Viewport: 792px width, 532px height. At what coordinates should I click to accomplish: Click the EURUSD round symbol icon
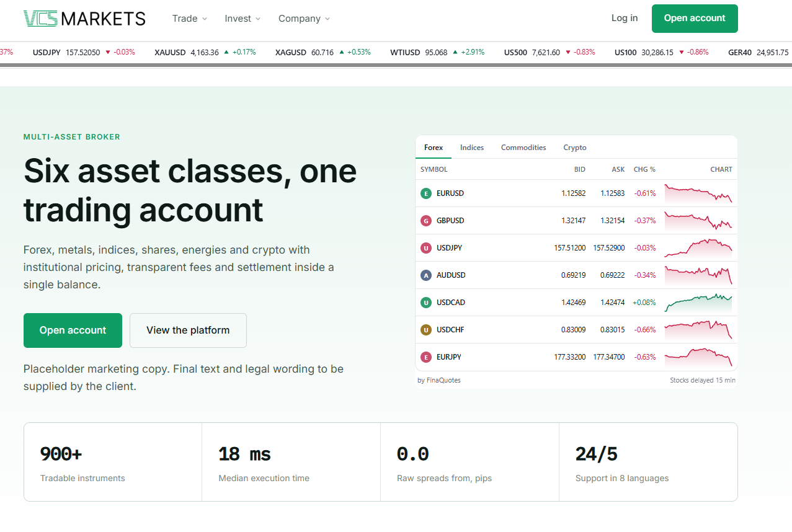(425, 193)
